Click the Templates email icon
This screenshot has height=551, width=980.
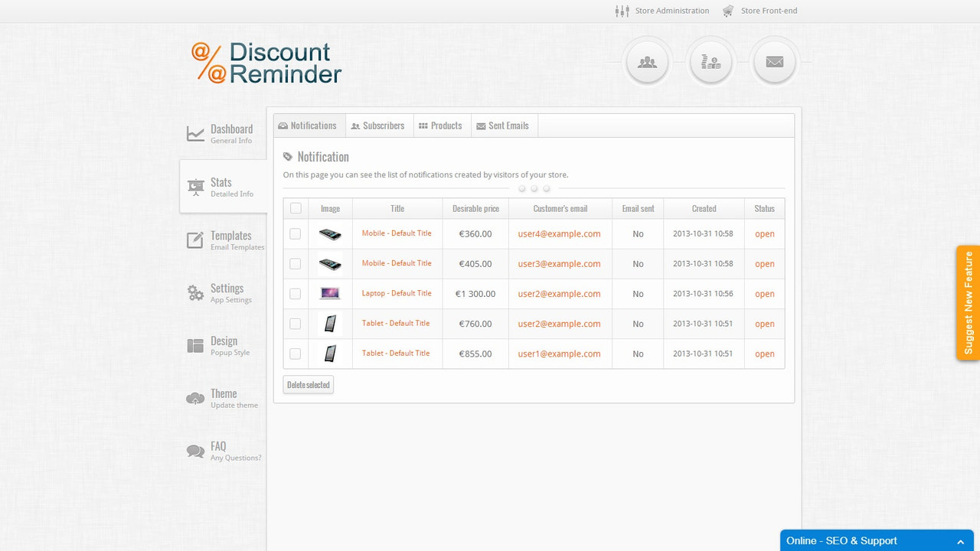point(194,239)
